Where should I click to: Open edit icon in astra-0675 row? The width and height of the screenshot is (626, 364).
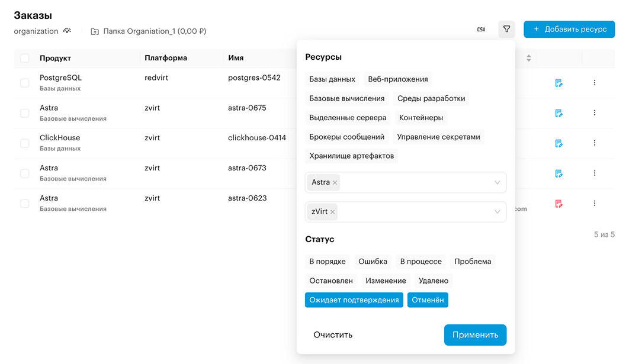click(558, 113)
